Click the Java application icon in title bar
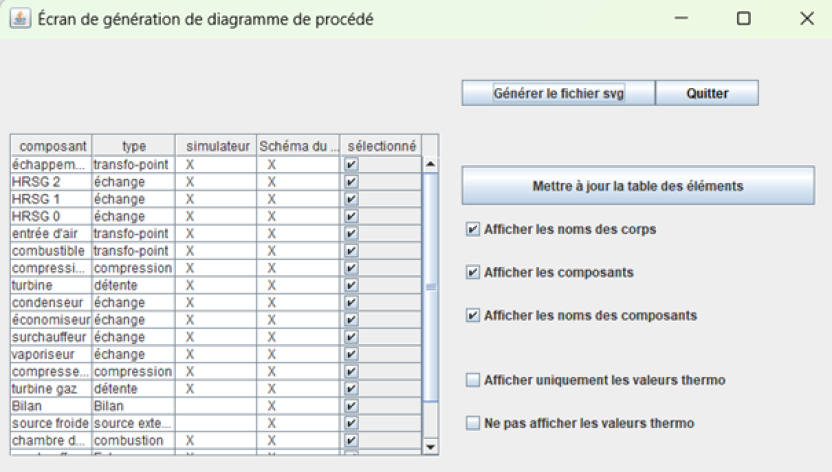This screenshot has width=832, height=472. point(19,19)
